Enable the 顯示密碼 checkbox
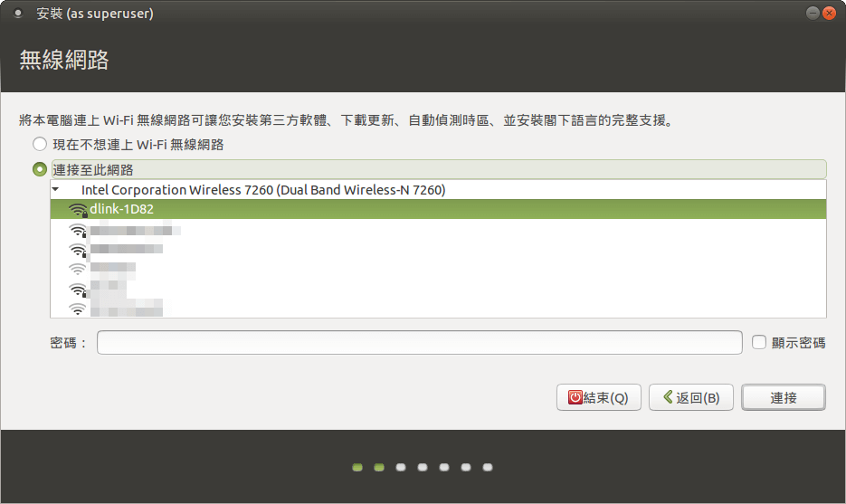 (x=759, y=342)
